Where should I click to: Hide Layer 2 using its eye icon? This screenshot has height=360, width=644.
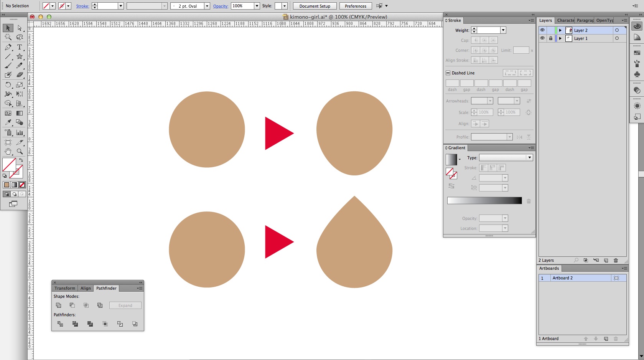tap(542, 30)
